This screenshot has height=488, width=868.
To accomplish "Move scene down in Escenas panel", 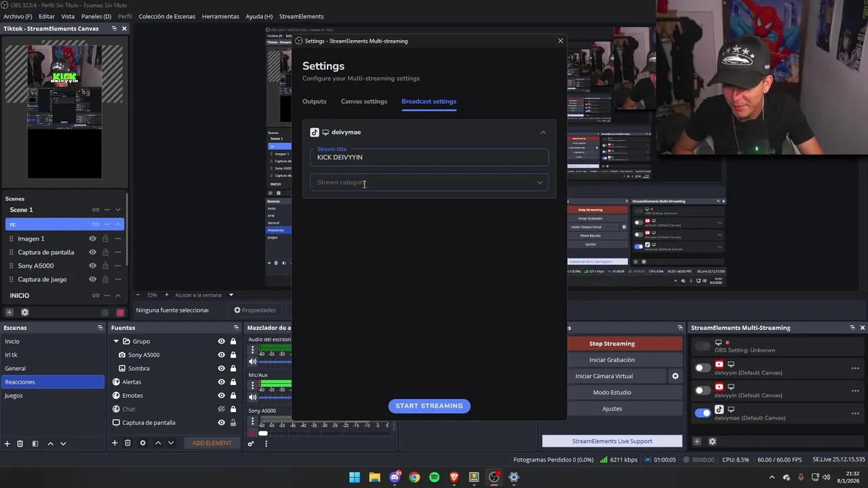I will point(63,443).
